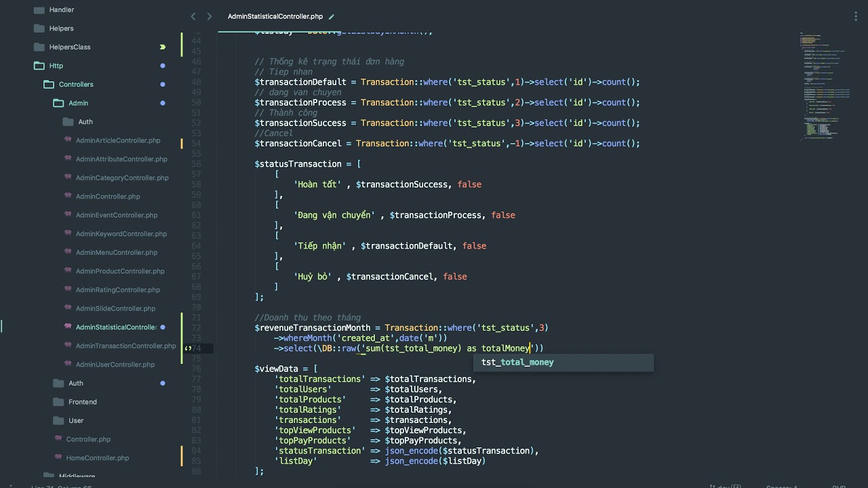
Task: Open AdminMenuController.php from sidebar
Action: pos(117,252)
